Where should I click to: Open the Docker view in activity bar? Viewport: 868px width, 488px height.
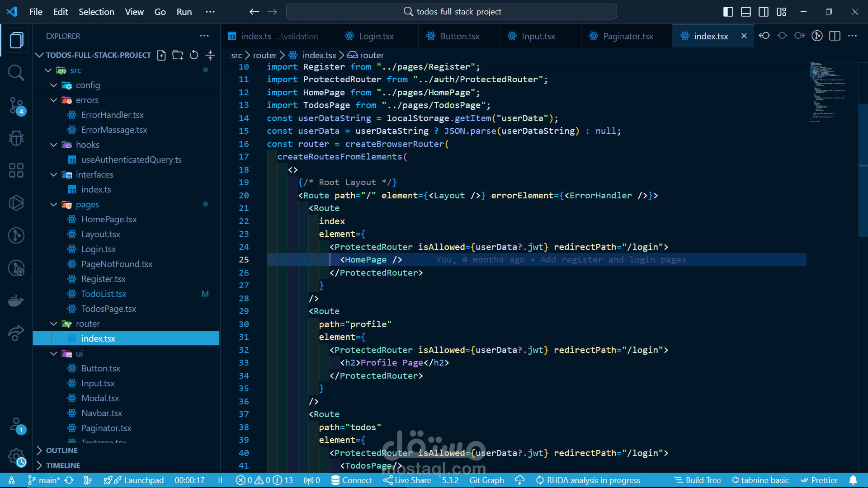coord(16,300)
